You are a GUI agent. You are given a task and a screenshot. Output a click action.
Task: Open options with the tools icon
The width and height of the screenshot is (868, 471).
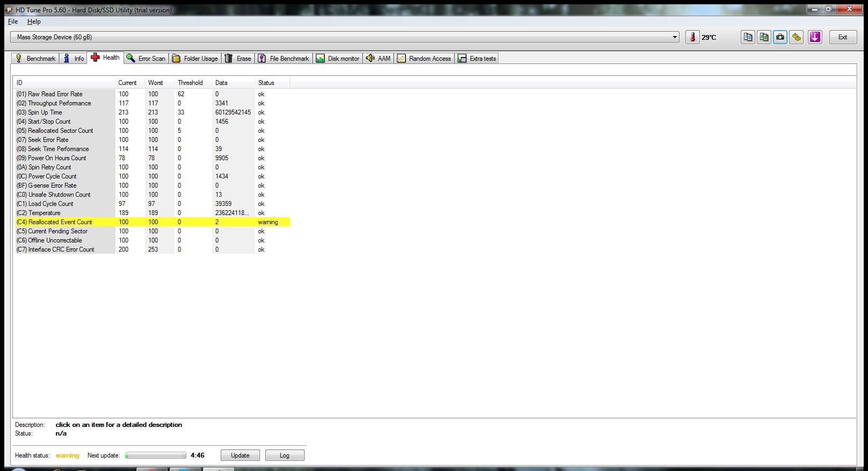pyautogui.click(x=796, y=37)
